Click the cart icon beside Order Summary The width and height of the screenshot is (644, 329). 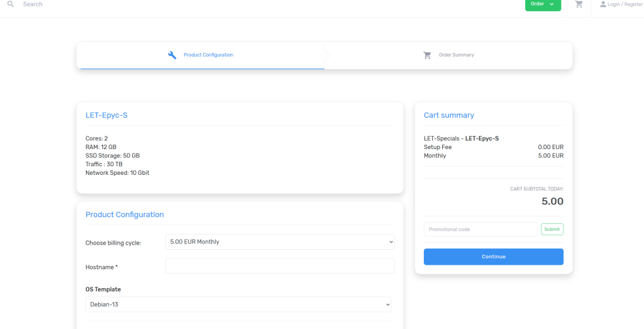(427, 55)
